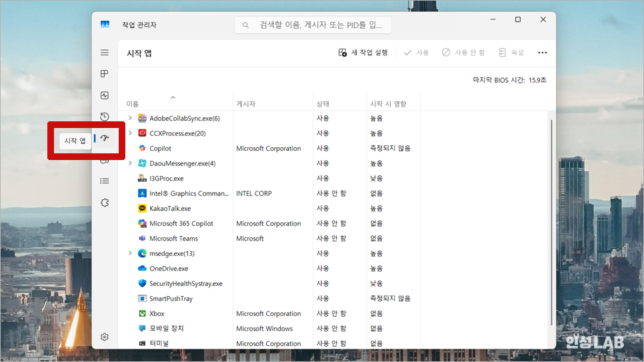Select the Microsoft Teams row name
Image resolution: width=644 pixels, height=362 pixels.
coord(174,238)
